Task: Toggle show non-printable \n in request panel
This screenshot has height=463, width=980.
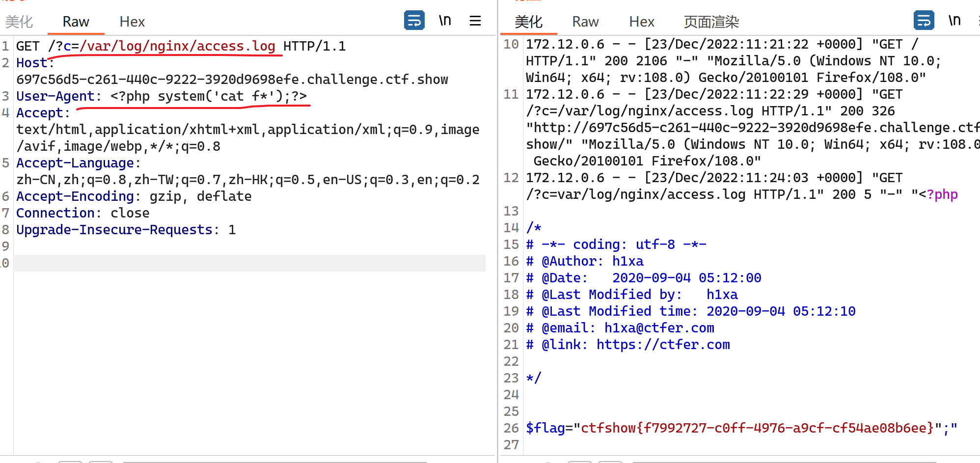Action: tap(445, 21)
